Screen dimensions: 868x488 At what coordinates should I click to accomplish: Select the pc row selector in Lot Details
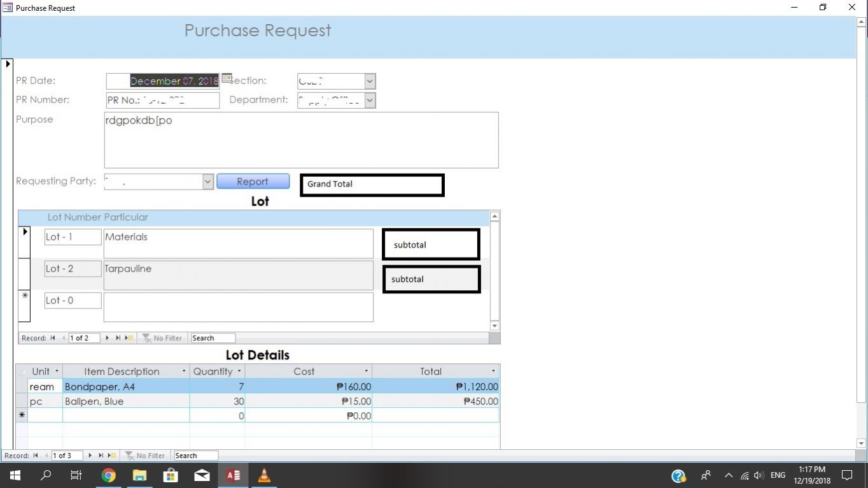point(22,401)
